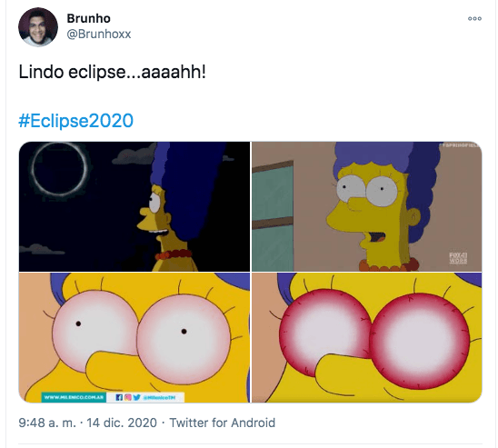Open the image of Marge's red burned eyes
The width and height of the screenshot is (498, 448).
367,338
